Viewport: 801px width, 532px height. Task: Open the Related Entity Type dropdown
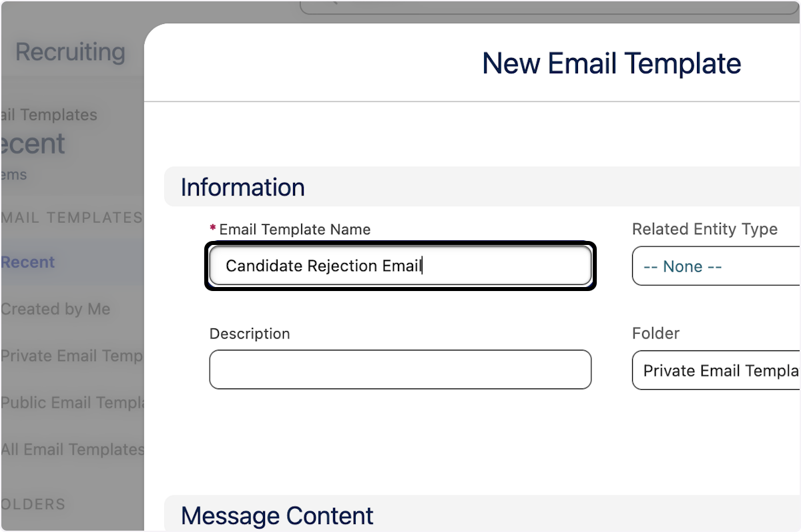(x=715, y=266)
